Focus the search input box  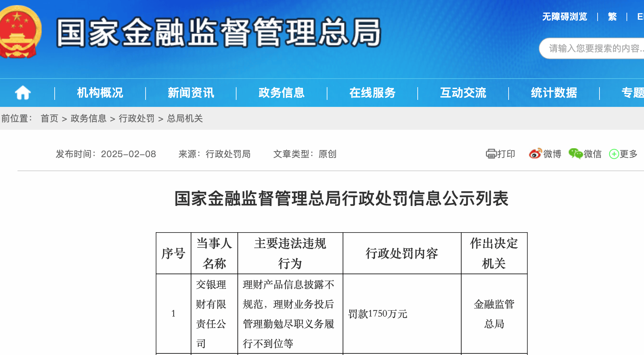pyautogui.click(x=592, y=48)
